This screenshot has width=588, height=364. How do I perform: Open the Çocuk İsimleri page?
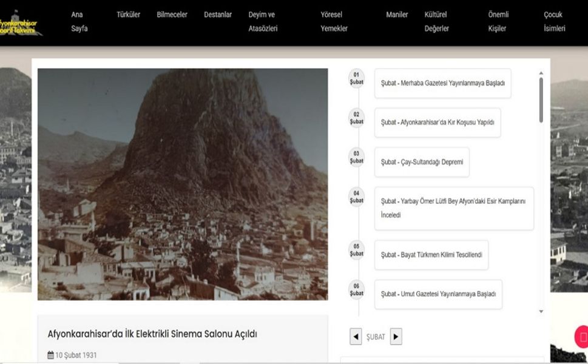pyautogui.click(x=554, y=21)
